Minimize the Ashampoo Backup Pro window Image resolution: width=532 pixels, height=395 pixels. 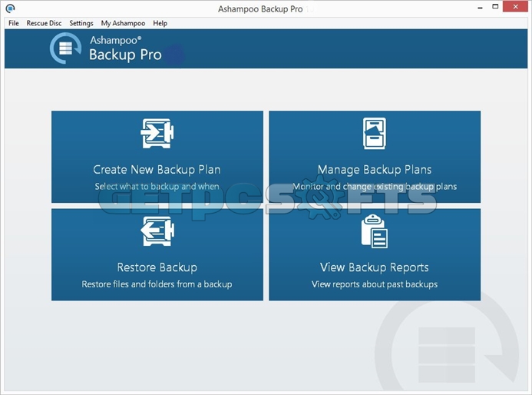480,8
